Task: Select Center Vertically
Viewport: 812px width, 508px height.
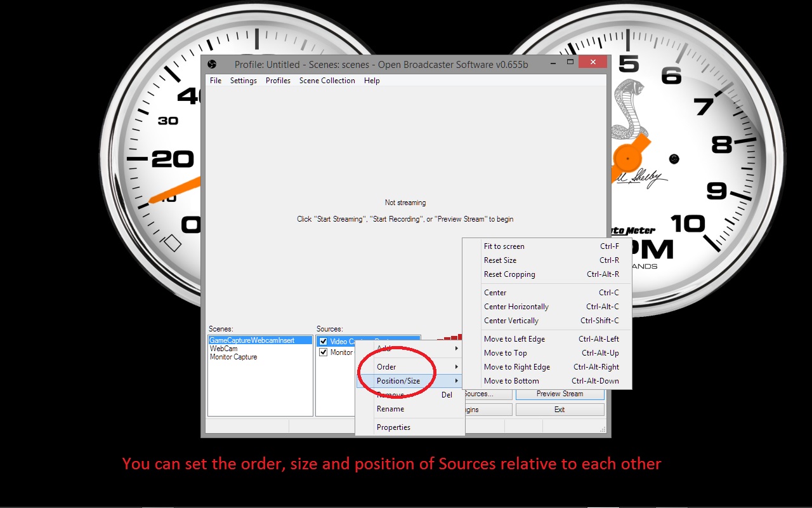Action: [547, 321]
